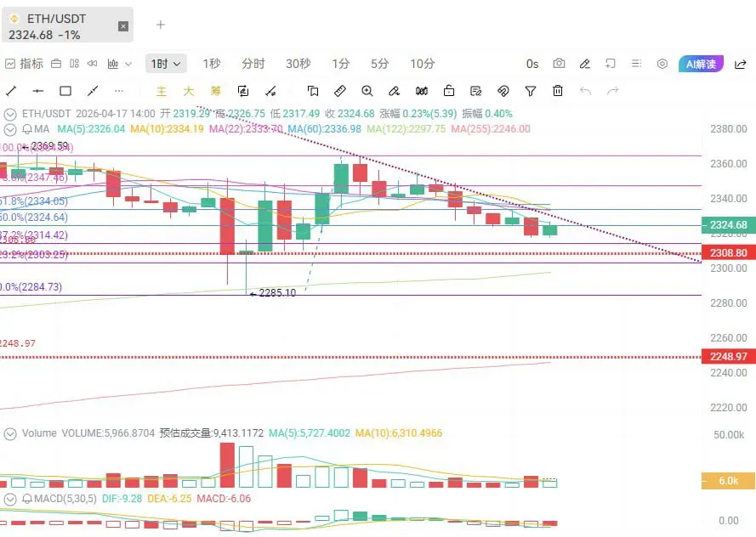Open the AI解读 analysis button

(x=701, y=64)
